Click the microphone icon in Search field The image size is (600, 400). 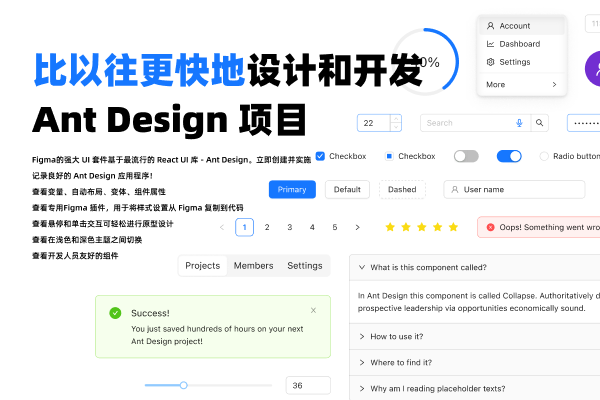pos(519,123)
